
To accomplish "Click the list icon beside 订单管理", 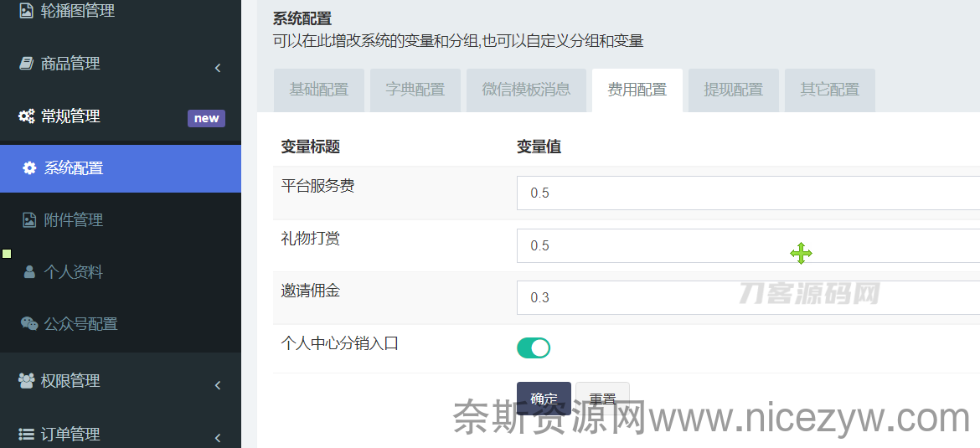I will coord(26,434).
